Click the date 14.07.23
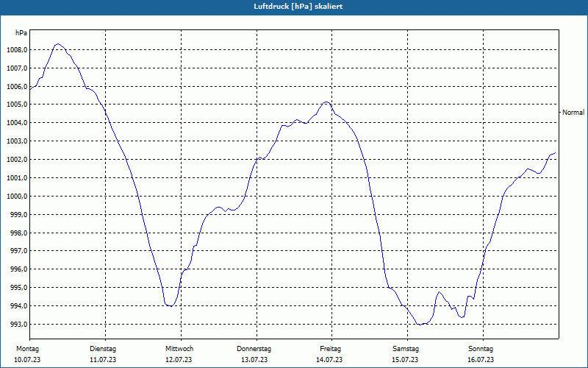Screen dimensions: 588x368 point(329,360)
